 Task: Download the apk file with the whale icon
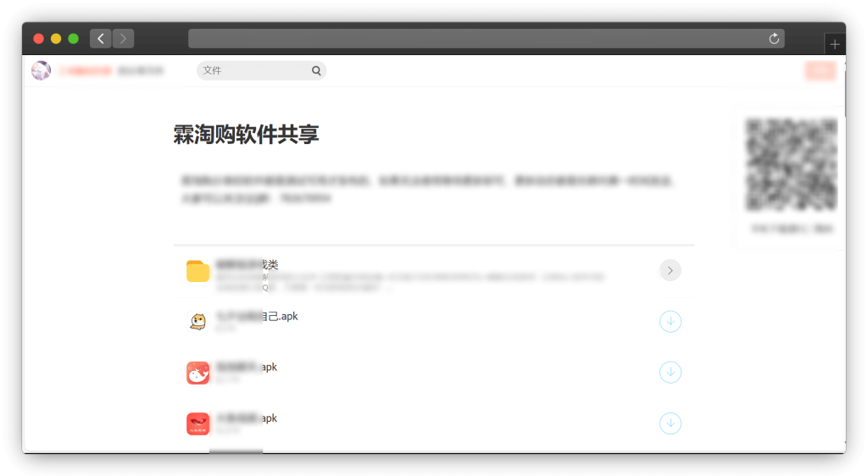pyautogui.click(x=670, y=372)
